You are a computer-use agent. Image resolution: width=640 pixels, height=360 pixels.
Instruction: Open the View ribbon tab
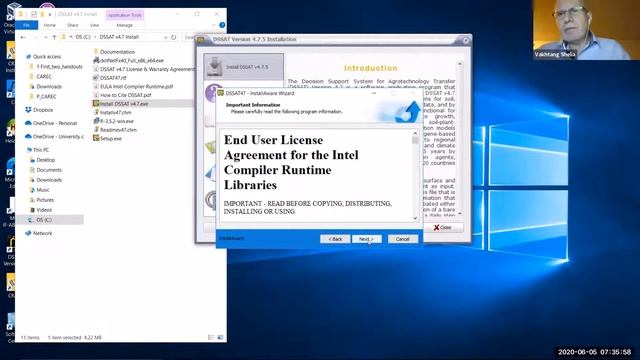tap(94, 25)
